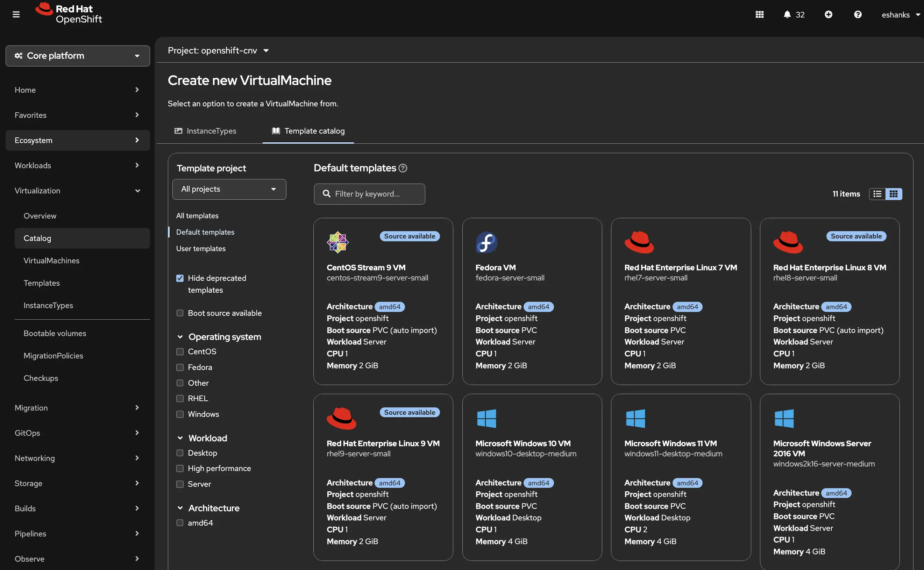Check Boot source available
Screen dimensions: 924x570
(x=180, y=313)
